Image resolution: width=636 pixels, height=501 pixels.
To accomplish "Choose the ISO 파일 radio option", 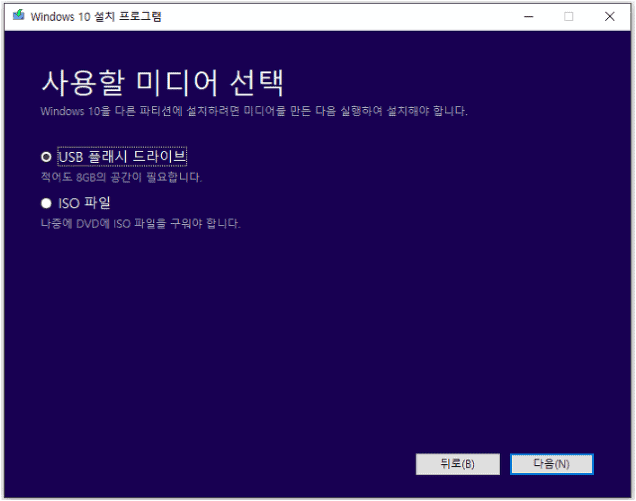I will 46,203.
